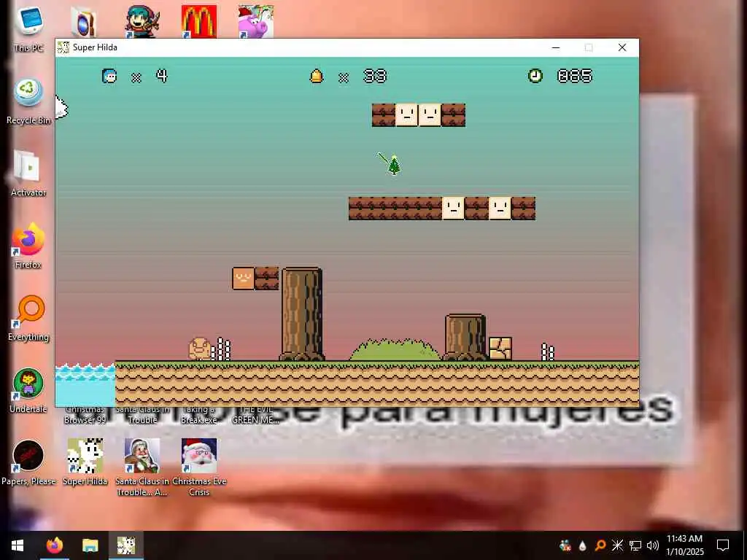The width and height of the screenshot is (747, 560).
Task: Click the short tree stump in the game
Action: click(x=465, y=337)
